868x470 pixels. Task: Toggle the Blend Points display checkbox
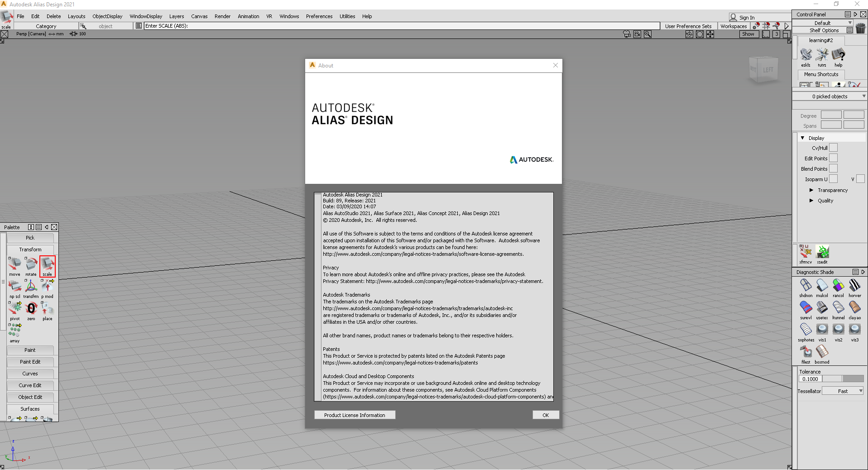point(833,168)
